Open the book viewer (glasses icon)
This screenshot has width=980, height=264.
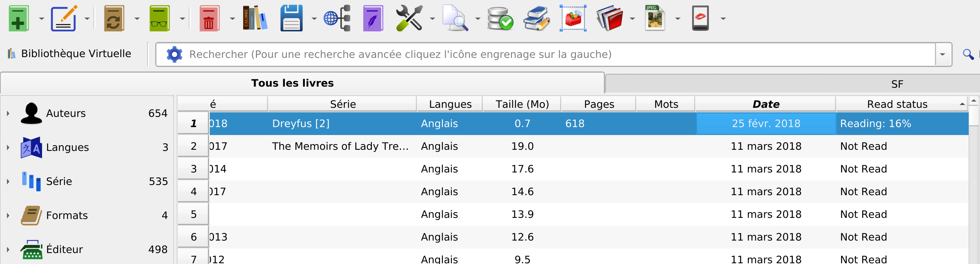coord(159,18)
